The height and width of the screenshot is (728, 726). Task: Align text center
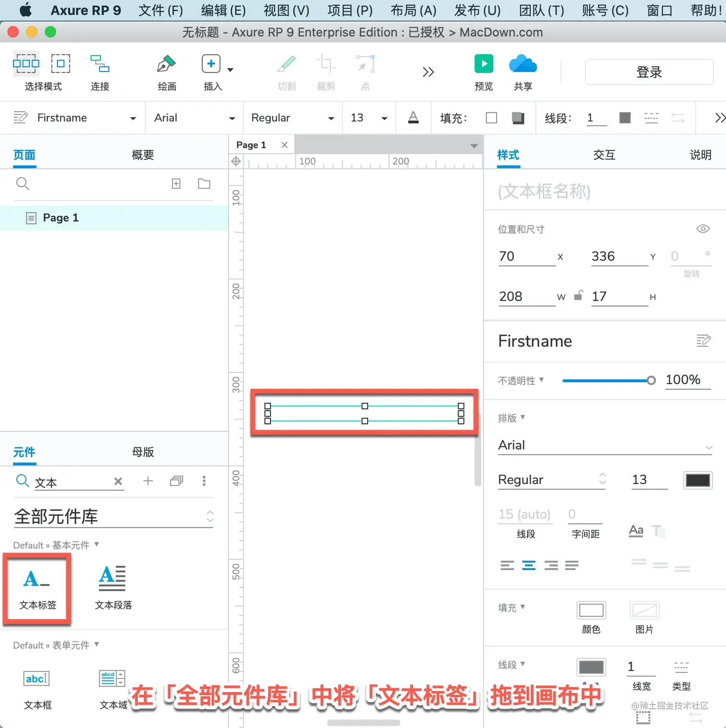pyautogui.click(x=529, y=565)
